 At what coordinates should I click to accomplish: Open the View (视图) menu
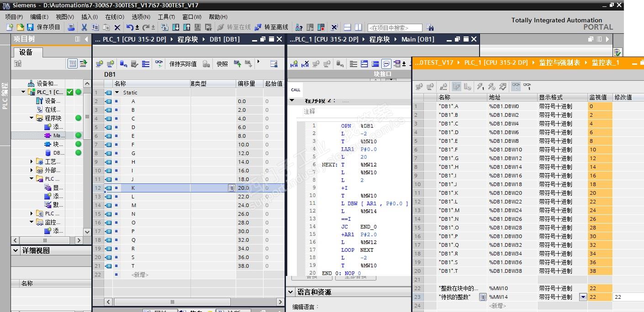pyautogui.click(x=65, y=17)
